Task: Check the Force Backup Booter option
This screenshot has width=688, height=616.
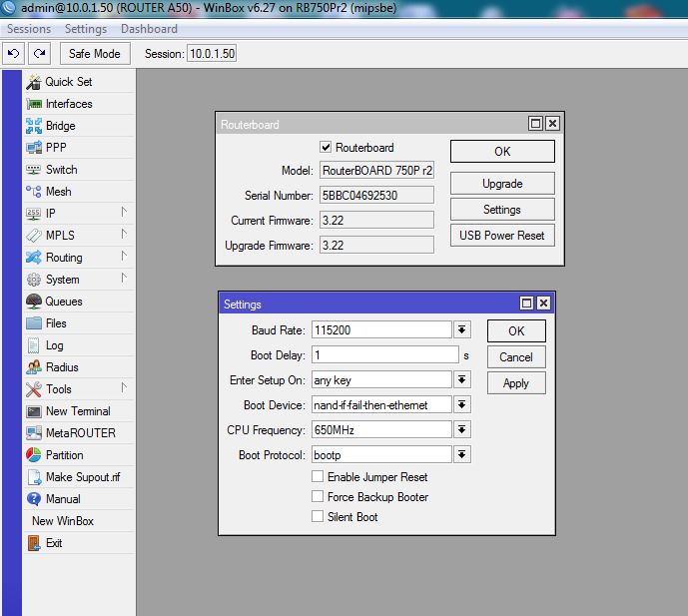Action: [318, 496]
